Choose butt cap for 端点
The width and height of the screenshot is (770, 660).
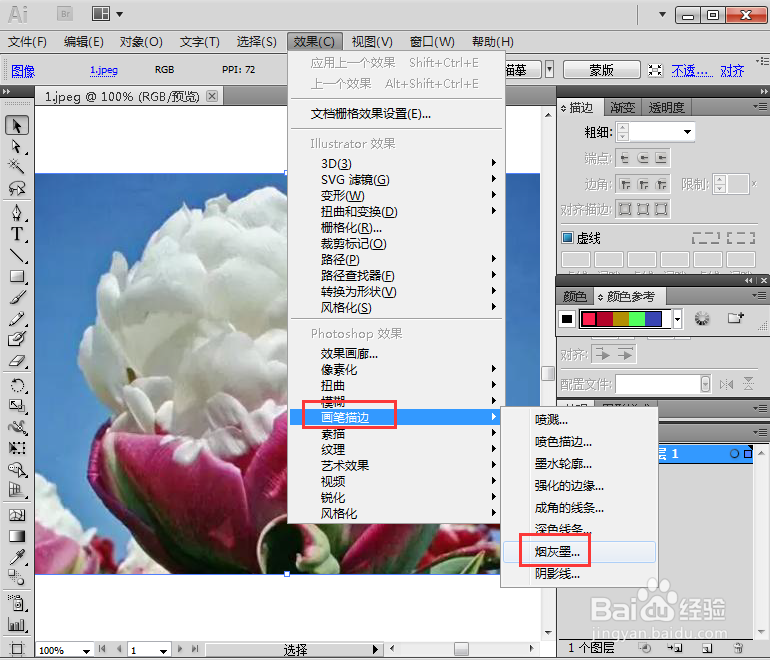pos(625,158)
